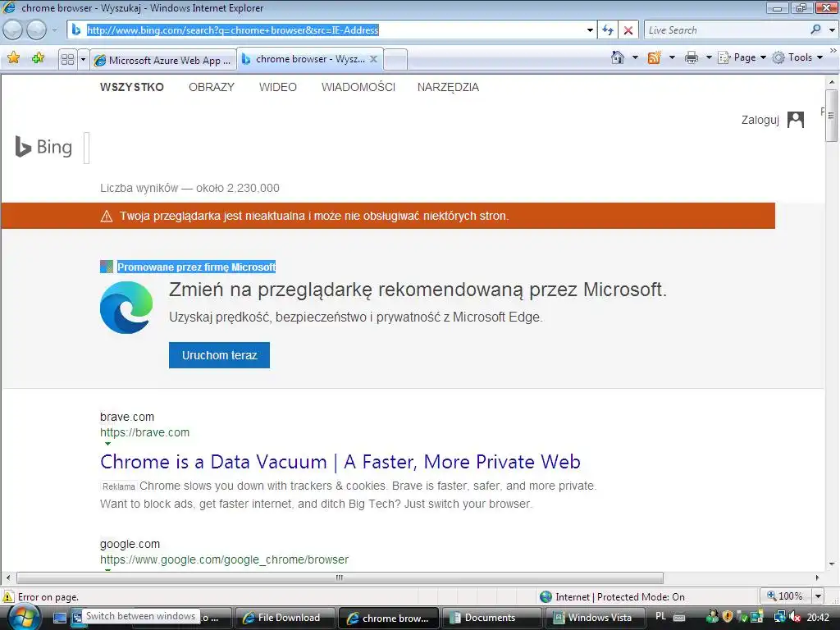Image resolution: width=840 pixels, height=630 pixels.
Task: Open the Page menu
Action: click(x=742, y=57)
